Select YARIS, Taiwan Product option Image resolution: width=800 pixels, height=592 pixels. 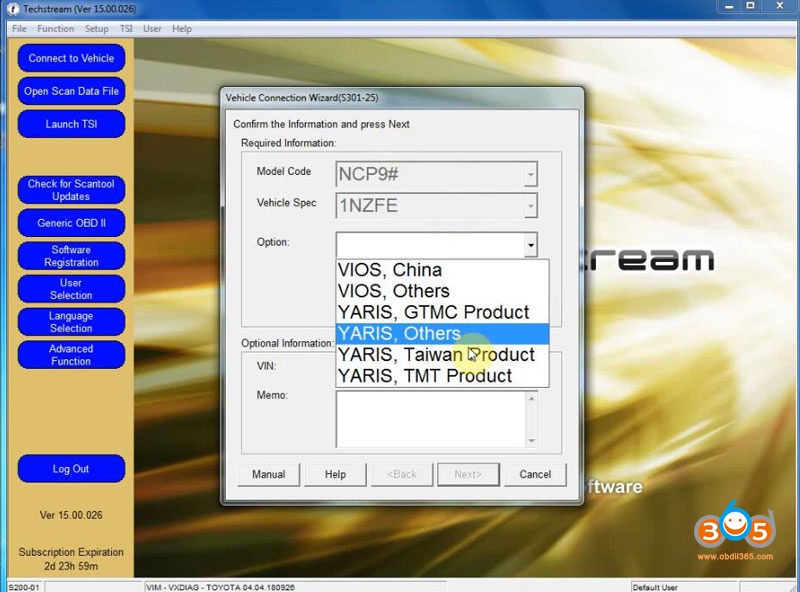point(442,354)
